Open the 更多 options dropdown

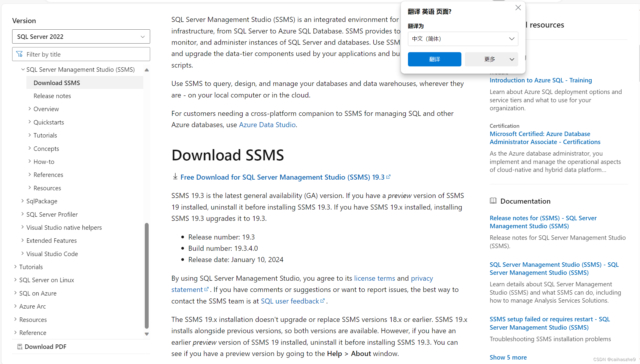[x=491, y=59]
